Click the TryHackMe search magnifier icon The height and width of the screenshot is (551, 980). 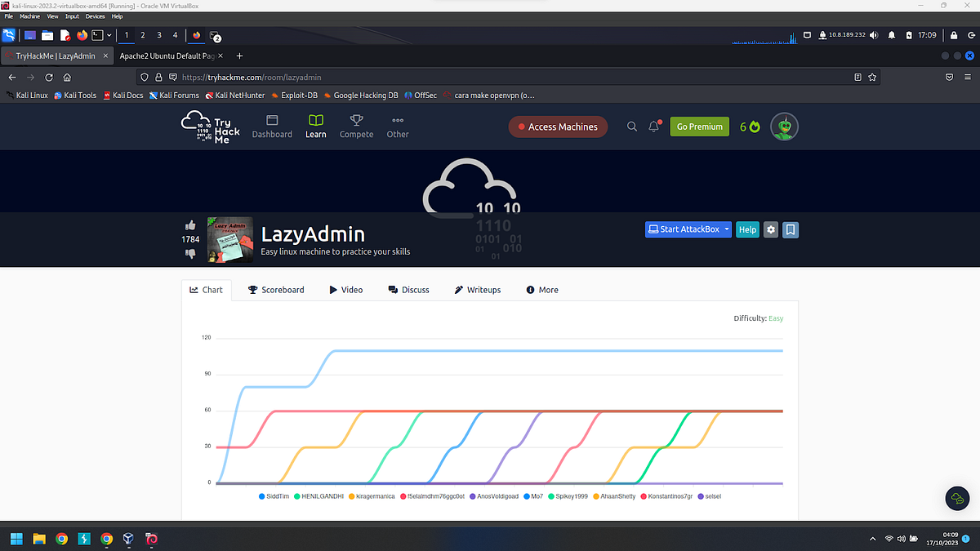click(631, 127)
